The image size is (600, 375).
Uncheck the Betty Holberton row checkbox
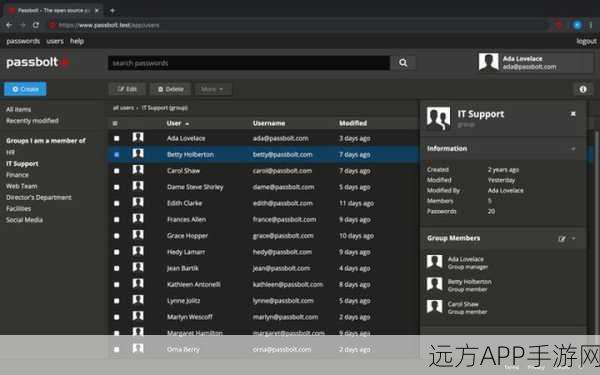click(117, 155)
